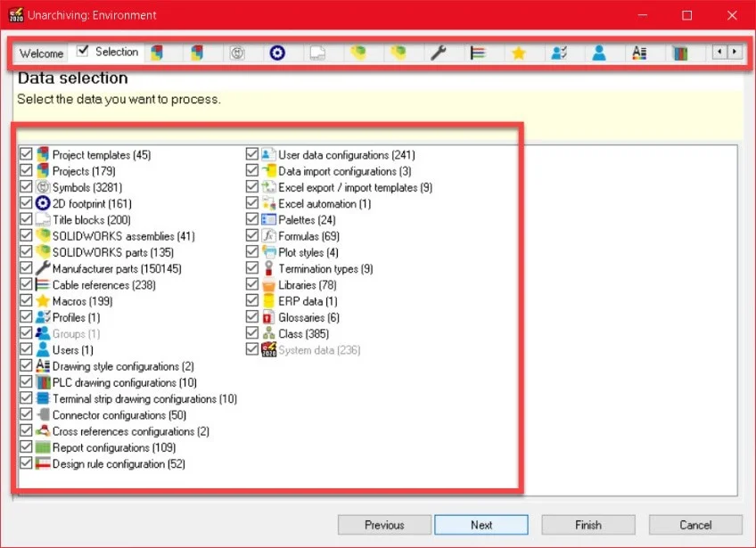Open Drawing style configurations tab icon
756x548 pixels.
coord(638,53)
